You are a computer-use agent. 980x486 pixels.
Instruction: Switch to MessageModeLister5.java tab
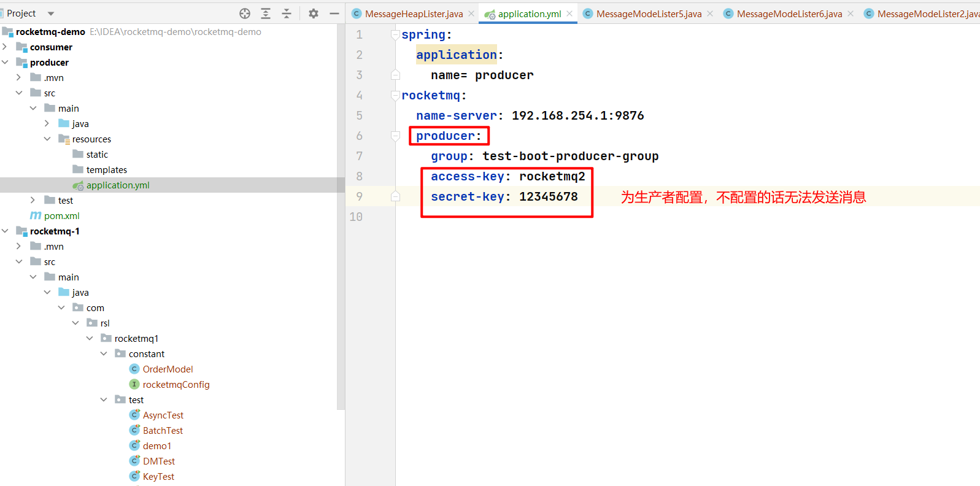649,13
